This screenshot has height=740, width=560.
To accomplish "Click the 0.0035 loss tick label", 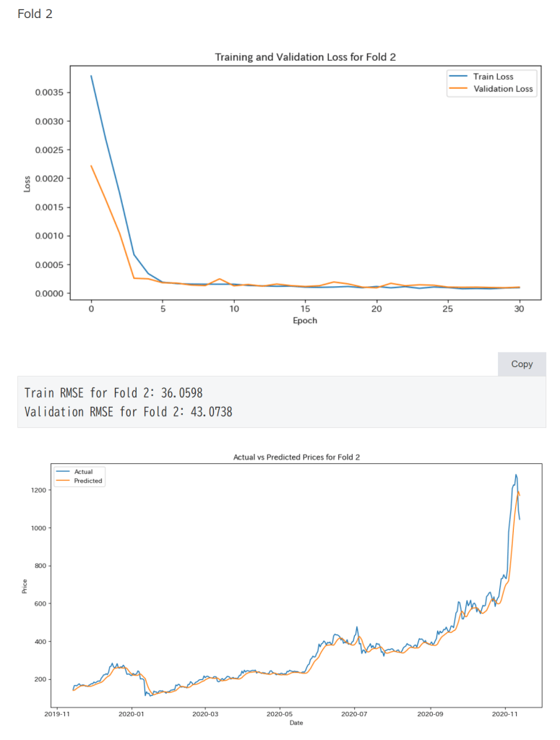I will tap(50, 92).
